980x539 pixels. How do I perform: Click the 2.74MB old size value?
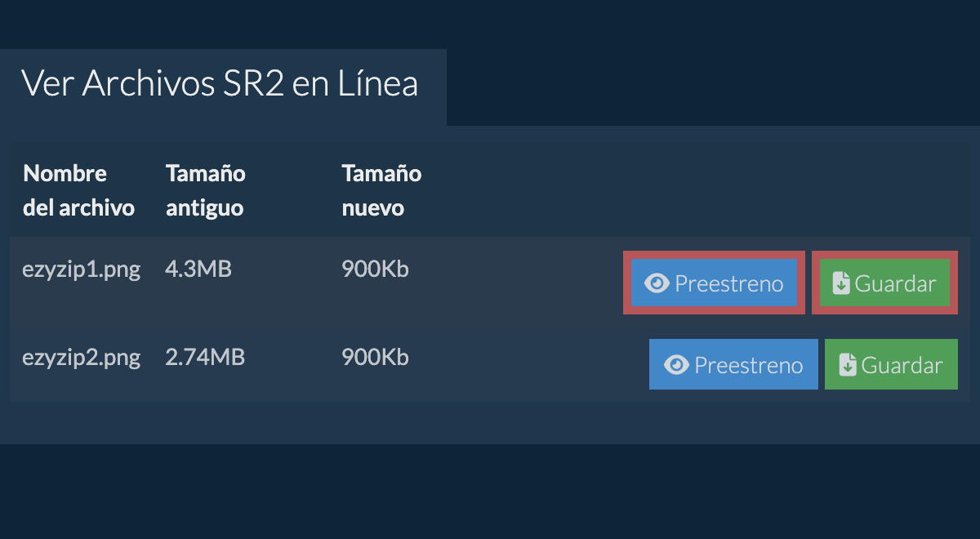[x=205, y=358]
